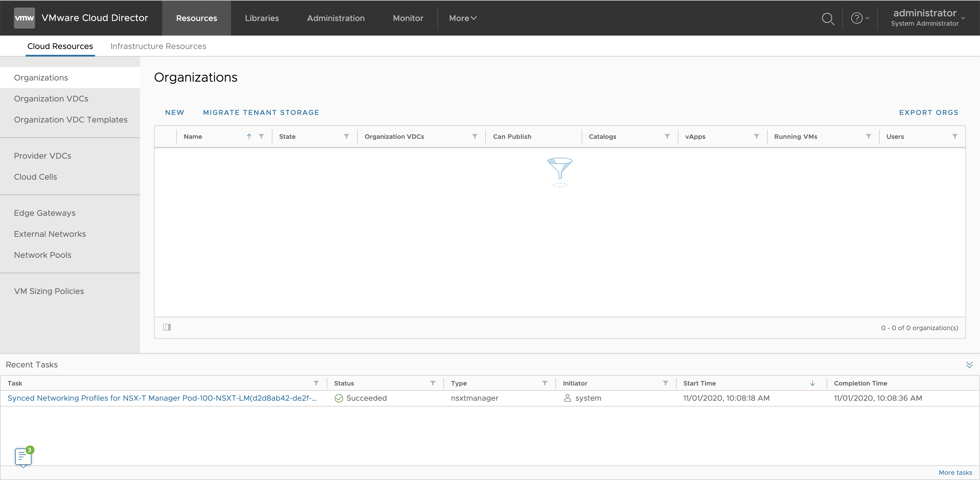The height and width of the screenshot is (480, 980).
Task: Filter the Recent Tasks Status column
Action: pos(433,383)
